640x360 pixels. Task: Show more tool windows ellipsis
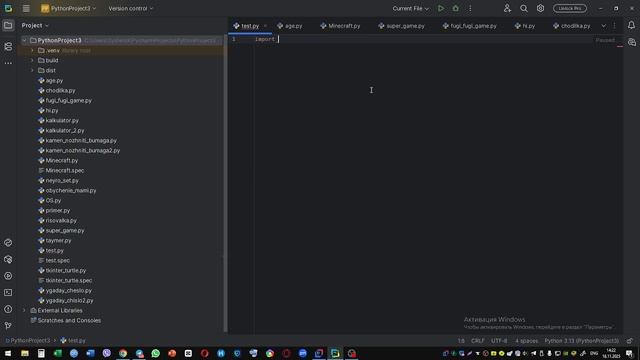(x=8, y=63)
